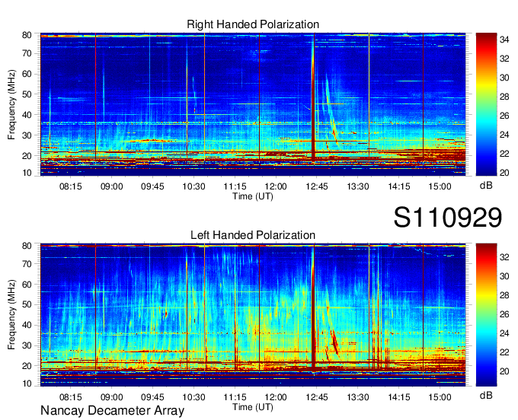Click "10:30" tick under Right Handed plot
The width and height of the screenshot is (518, 420).
pyautogui.click(x=193, y=186)
